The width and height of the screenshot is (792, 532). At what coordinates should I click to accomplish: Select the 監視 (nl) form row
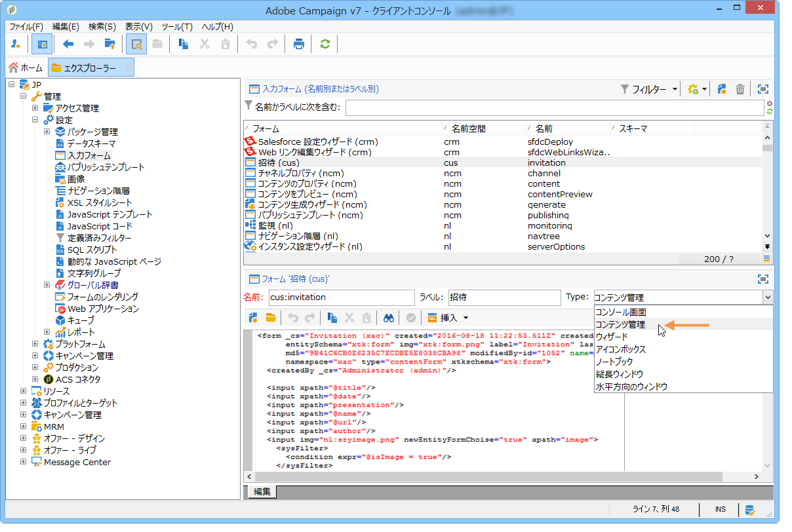[x=502, y=225]
